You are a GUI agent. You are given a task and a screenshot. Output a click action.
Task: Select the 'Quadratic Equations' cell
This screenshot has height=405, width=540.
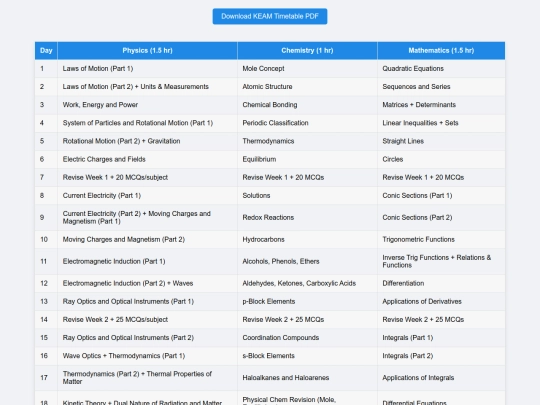point(441,69)
